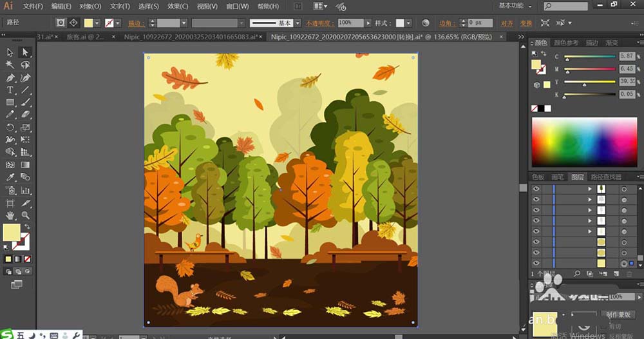Click locate object magnifier in Layers panel

coord(577,274)
